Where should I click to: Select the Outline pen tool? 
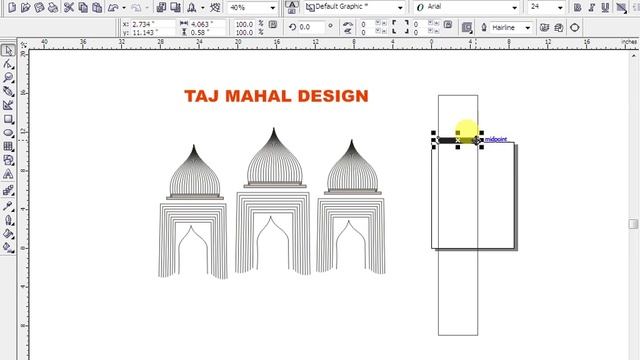click(x=8, y=220)
